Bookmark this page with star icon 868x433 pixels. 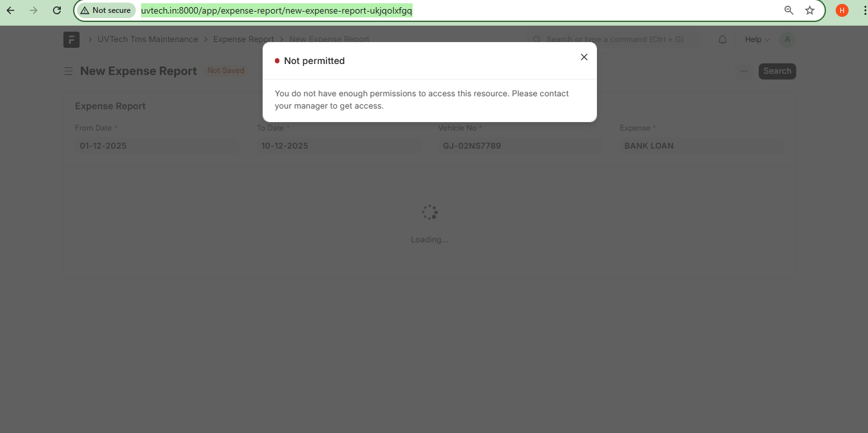pos(809,10)
